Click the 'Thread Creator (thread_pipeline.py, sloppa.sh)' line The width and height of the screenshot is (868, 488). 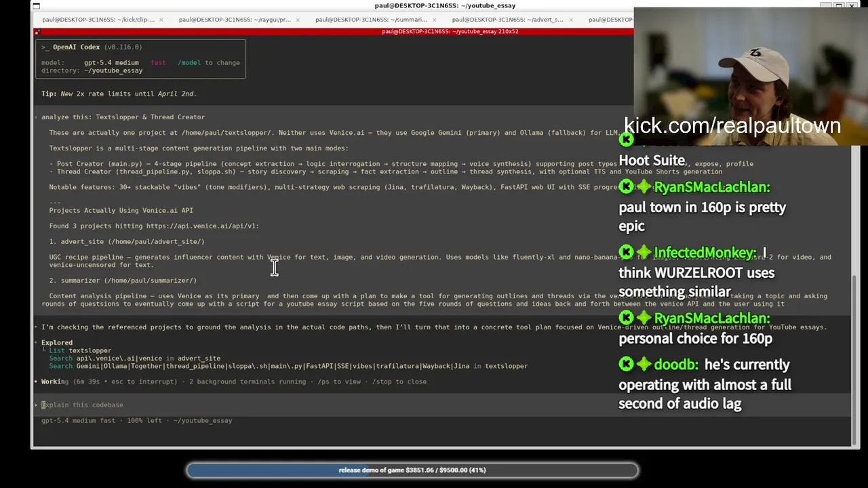pyautogui.click(x=385, y=171)
